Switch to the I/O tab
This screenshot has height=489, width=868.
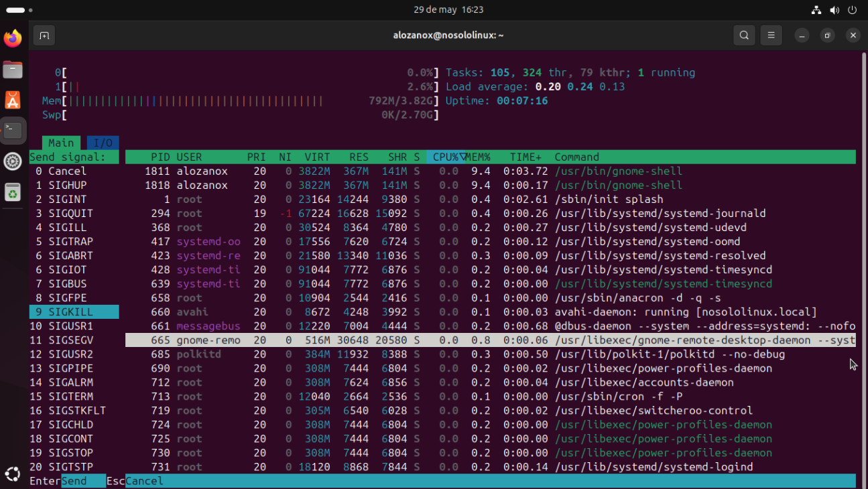point(103,143)
